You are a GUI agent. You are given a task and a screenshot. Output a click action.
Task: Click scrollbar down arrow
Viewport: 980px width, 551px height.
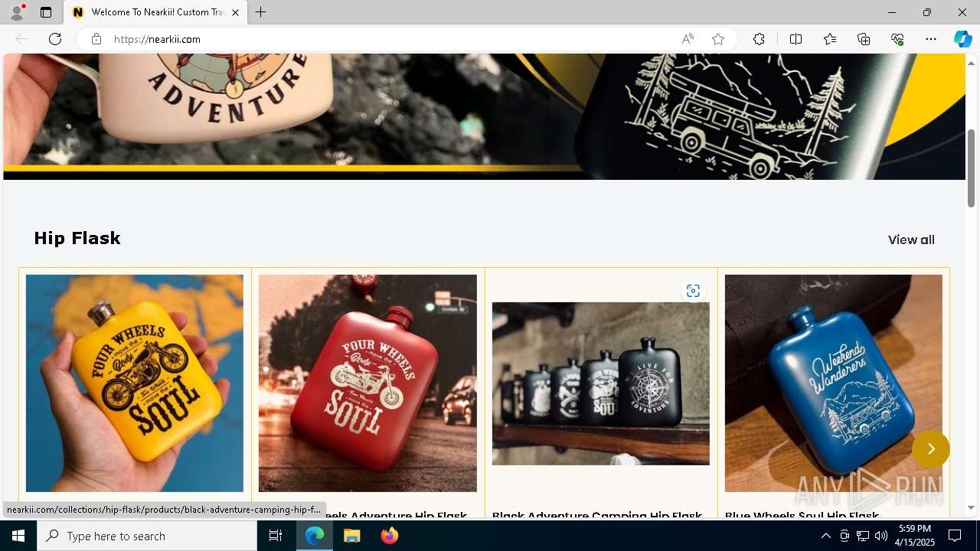click(x=971, y=507)
